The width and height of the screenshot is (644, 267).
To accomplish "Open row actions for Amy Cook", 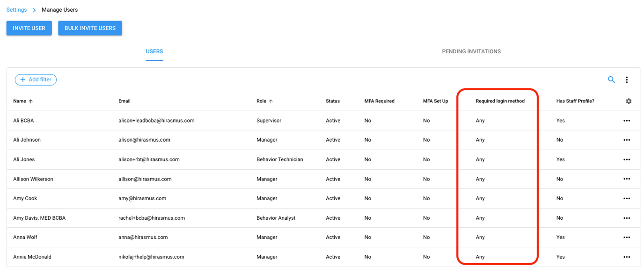I will pyautogui.click(x=627, y=198).
